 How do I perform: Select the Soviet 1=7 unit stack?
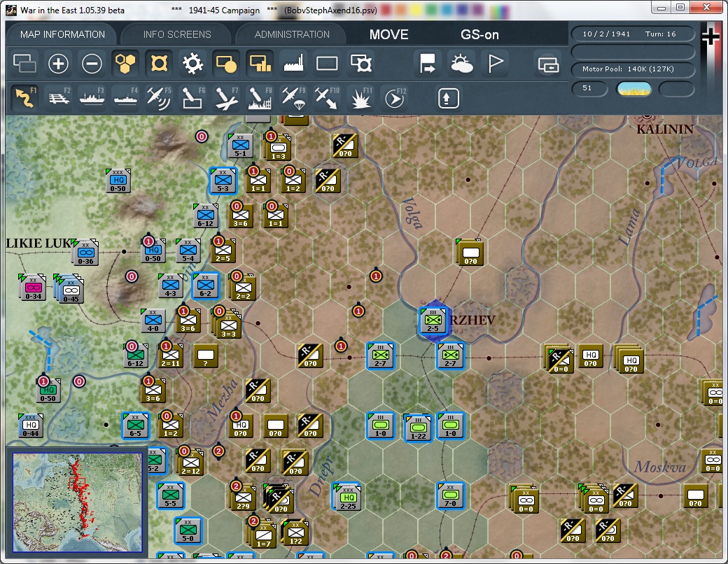262,535
